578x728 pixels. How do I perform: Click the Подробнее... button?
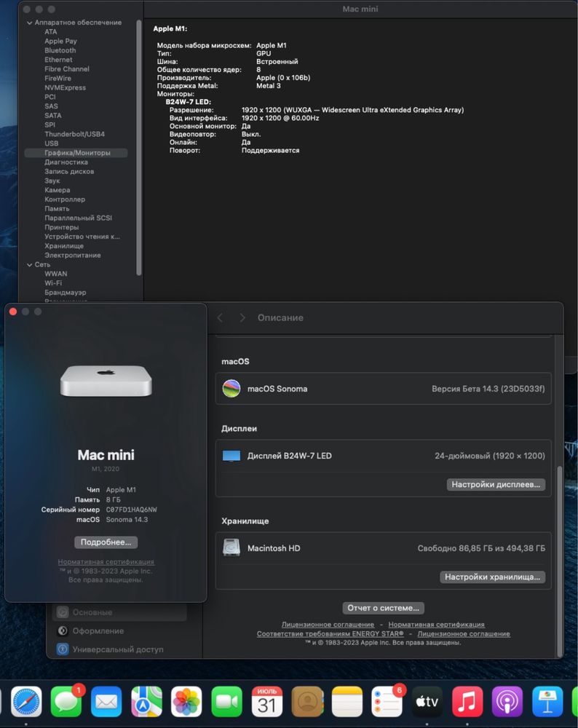[x=106, y=542]
